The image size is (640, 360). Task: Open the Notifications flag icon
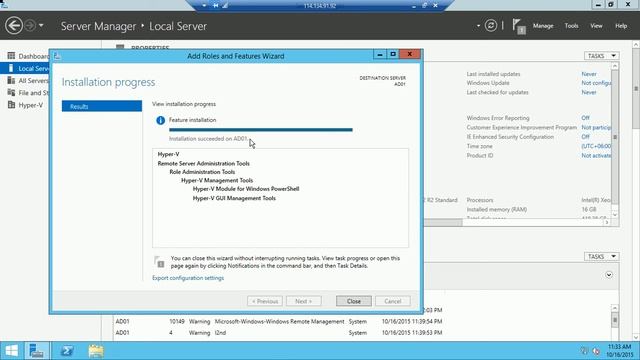[x=519, y=26]
